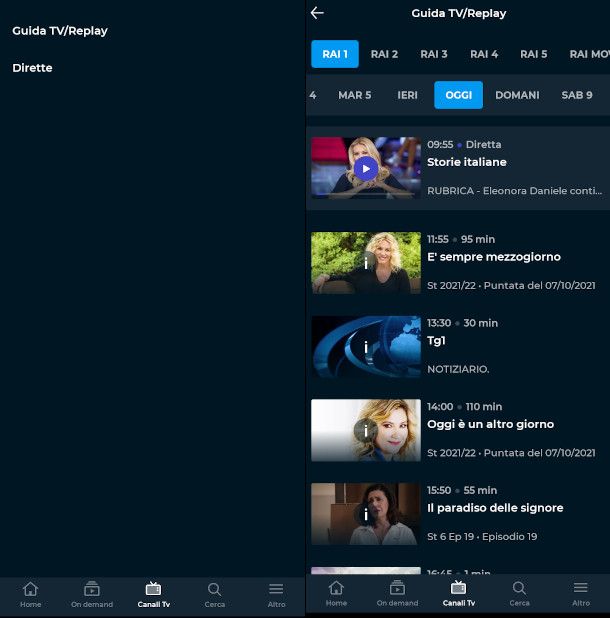Show info for E' sempre mezzogiorno

pos(366,262)
